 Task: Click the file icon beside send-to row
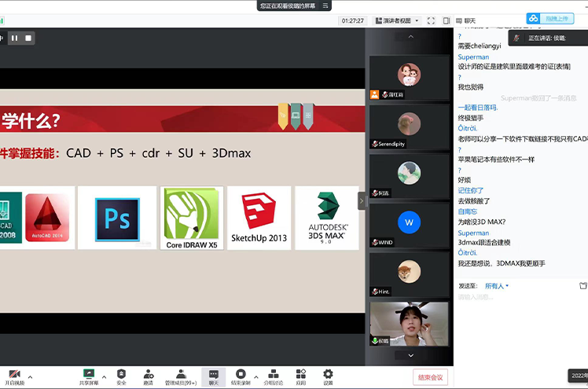(583, 286)
